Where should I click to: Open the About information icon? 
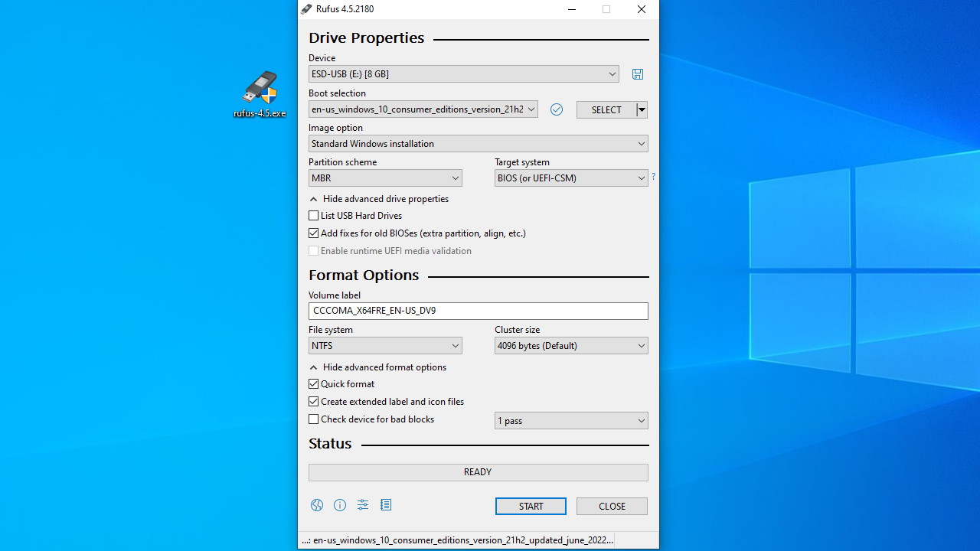tap(340, 505)
